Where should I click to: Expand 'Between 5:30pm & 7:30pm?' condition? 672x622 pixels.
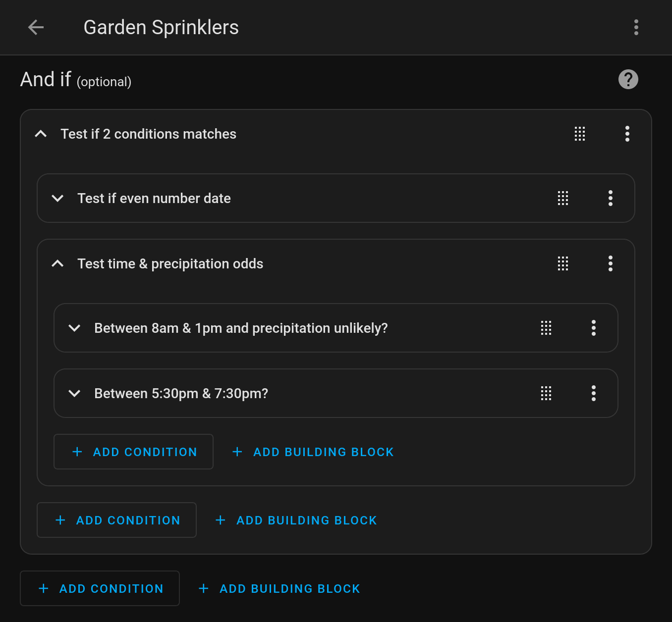pos(75,393)
